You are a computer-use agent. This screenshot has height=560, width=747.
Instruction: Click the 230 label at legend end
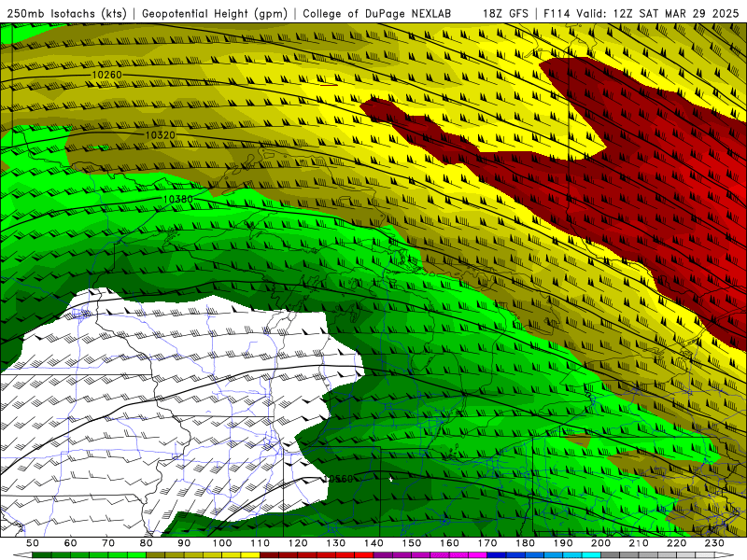coord(714,543)
